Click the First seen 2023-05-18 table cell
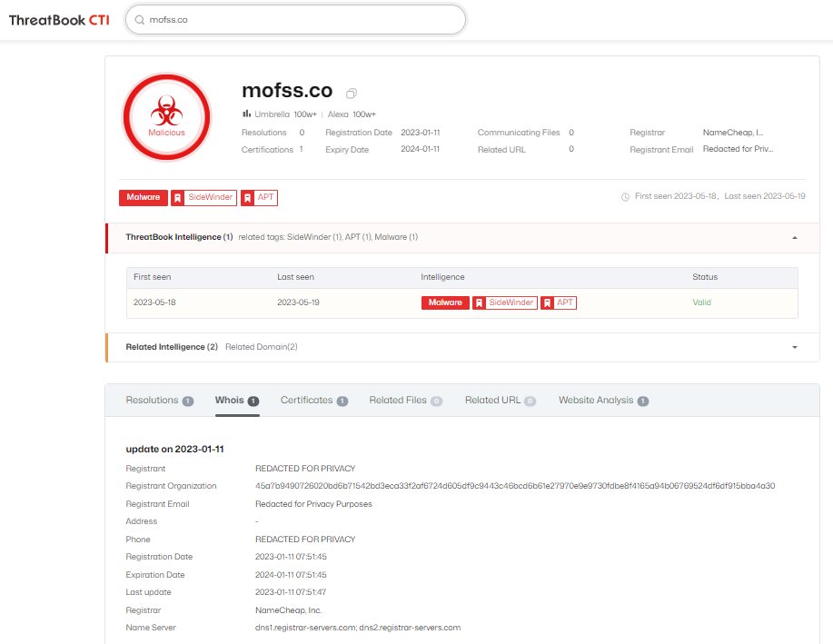Screen dimensions: 833x644 pyautogui.click(x=154, y=302)
